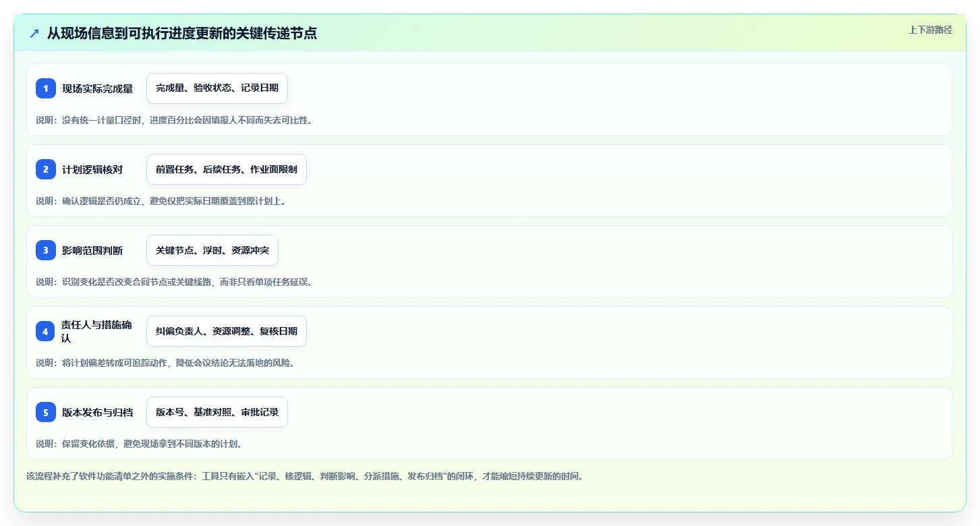The image size is (980, 526).
Task: Select the 上下游路径 label in header
Action: pyautogui.click(x=930, y=30)
